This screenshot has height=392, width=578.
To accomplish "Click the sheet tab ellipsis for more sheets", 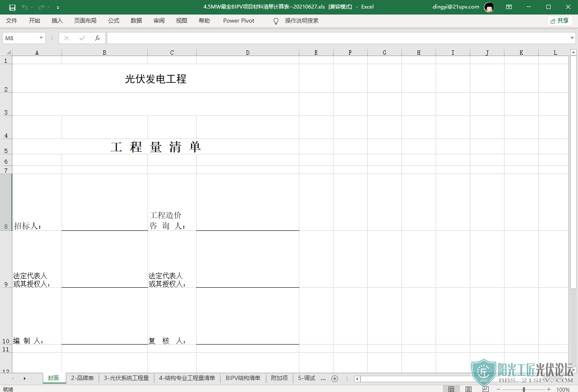I will point(323,379).
